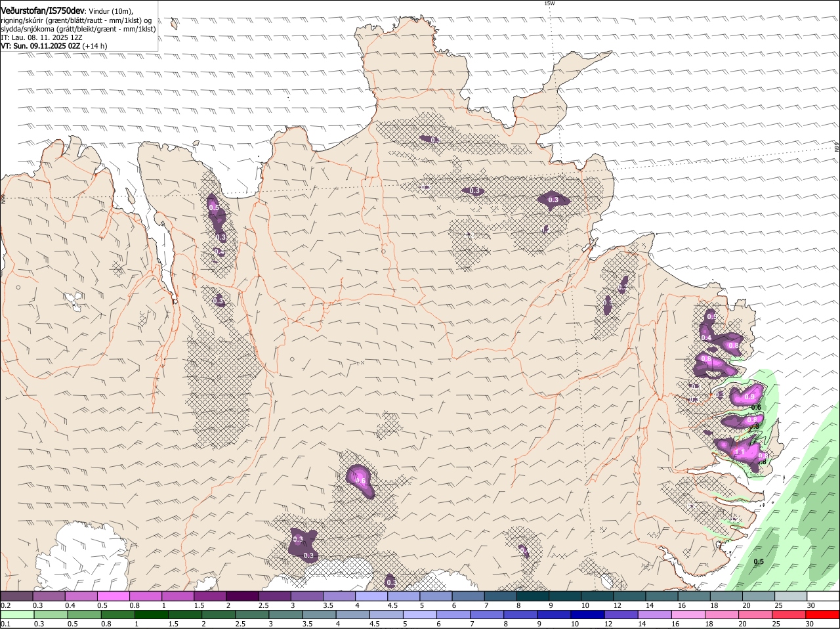This screenshot has height=629, width=840.
Task: Click the 'IT: Lau. 08. 11. 2025 12Z' line
Action: pyautogui.click(x=42, y=37)
